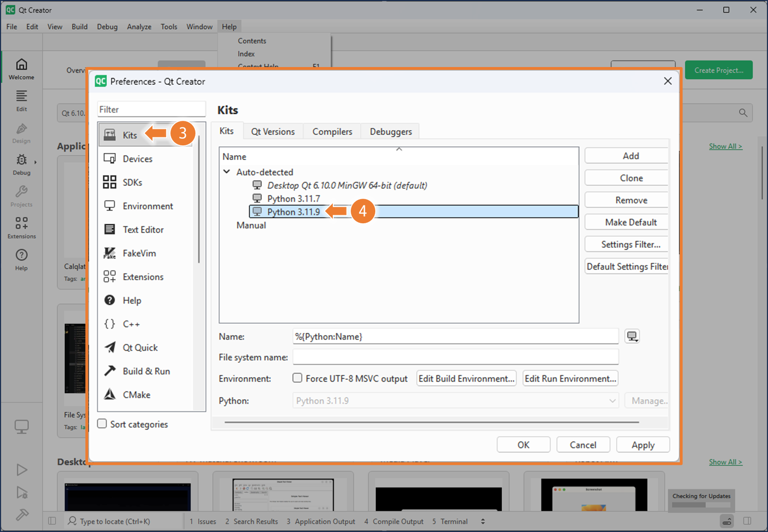Click the Create Project... button
Image resolution: width=768 pixels, height=532 pixels.
pyautogui.click(x=719, y=70)
